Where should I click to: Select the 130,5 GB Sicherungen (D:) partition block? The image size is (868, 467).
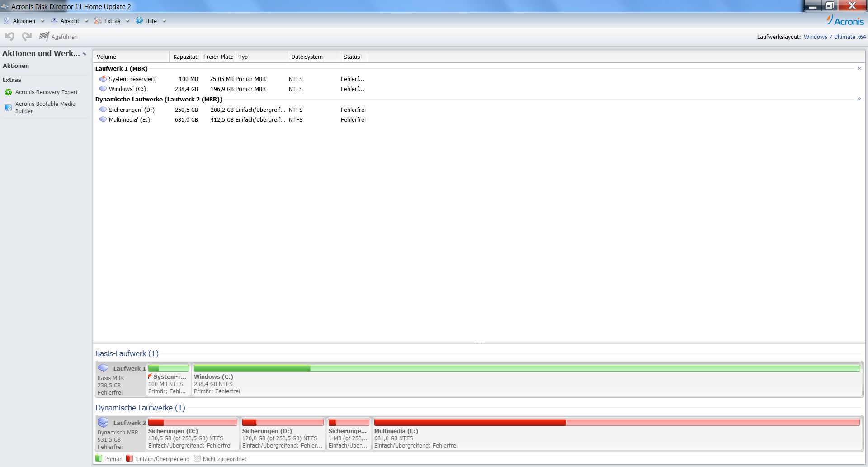[x=193, y=434]
